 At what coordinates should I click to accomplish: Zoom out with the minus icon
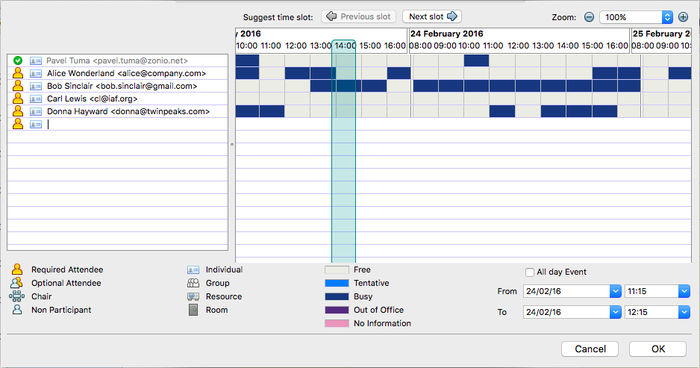point(589,17)
